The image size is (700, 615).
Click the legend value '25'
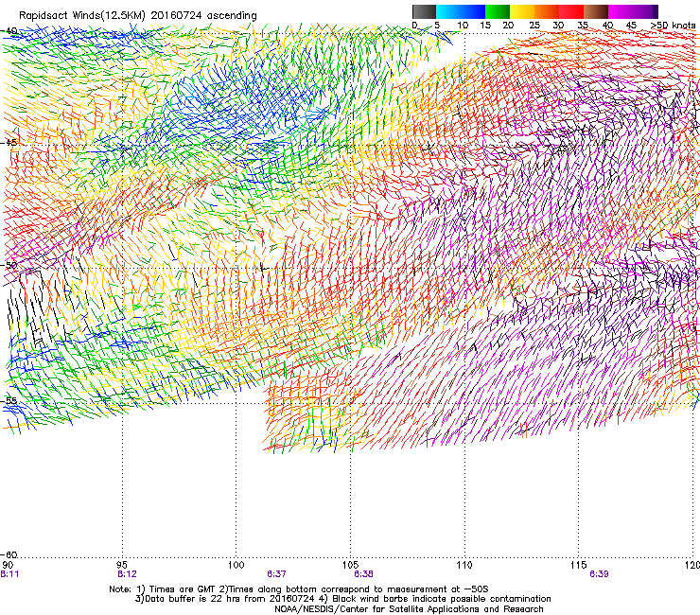(x=534, y=25)
